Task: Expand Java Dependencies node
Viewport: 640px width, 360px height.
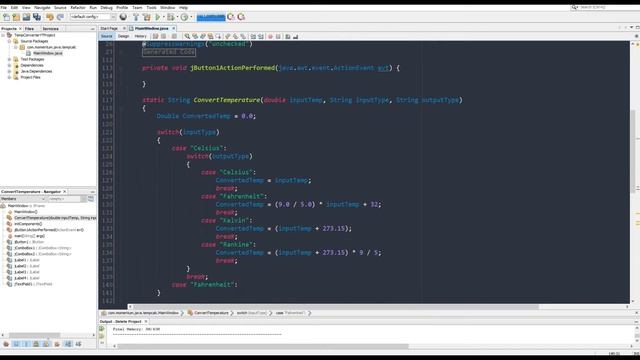Action: coord(9,71)
